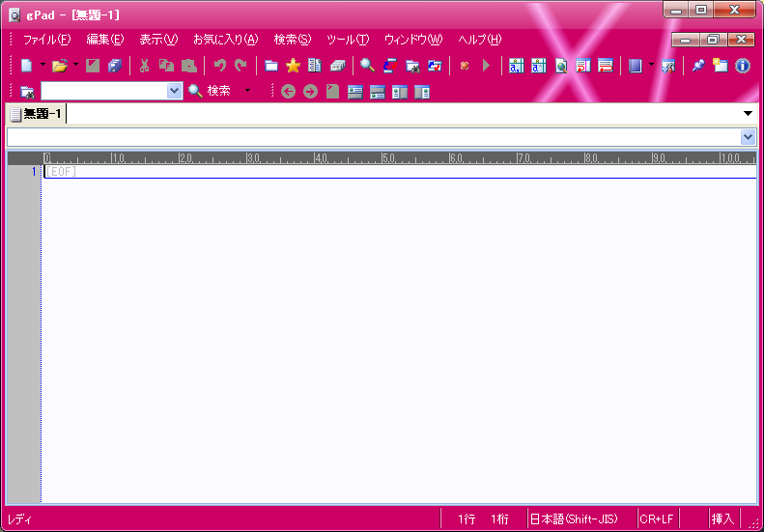Open the ファイル(F) menu
This screenshot has height=532, width=764.
coord(45,40)
